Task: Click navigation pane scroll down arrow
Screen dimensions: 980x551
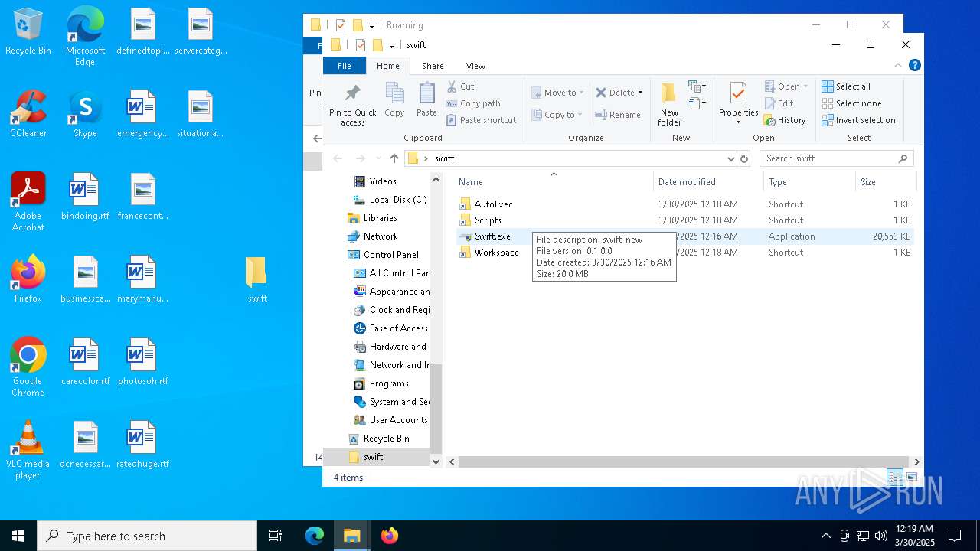Action: [x=436, y=461]
